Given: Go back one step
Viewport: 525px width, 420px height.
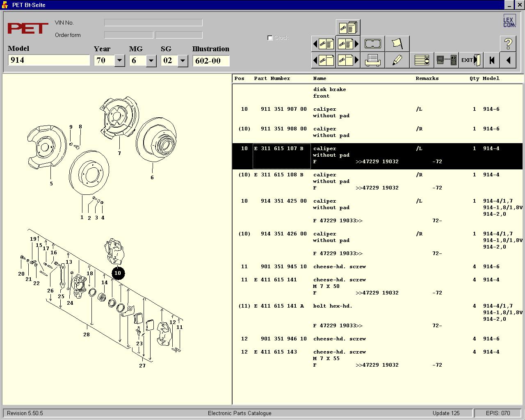Looking at the screenshot, I should coord(508,60).
